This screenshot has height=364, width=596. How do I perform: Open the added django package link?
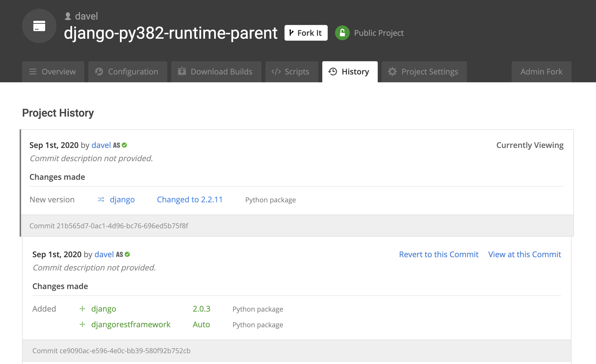pos(104,309)
